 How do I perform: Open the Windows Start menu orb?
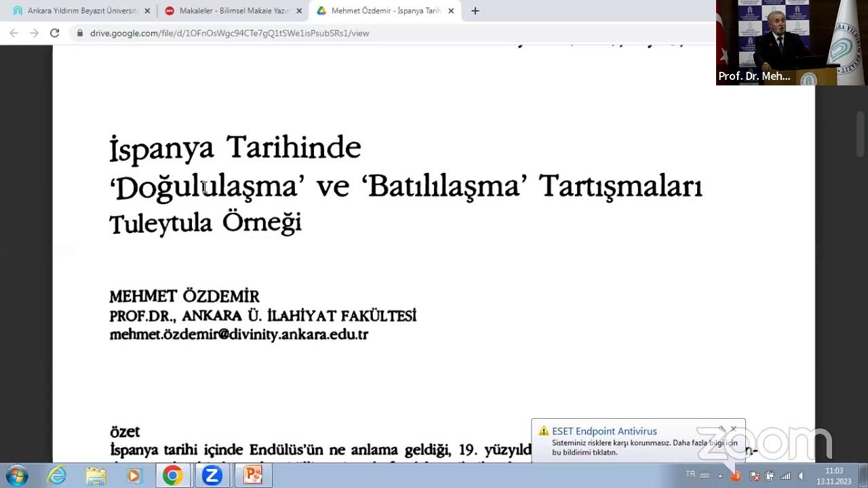(x=16, y=476)
